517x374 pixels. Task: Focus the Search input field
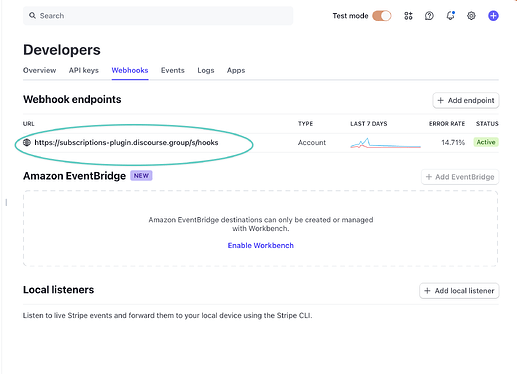[x=158, y=16]
